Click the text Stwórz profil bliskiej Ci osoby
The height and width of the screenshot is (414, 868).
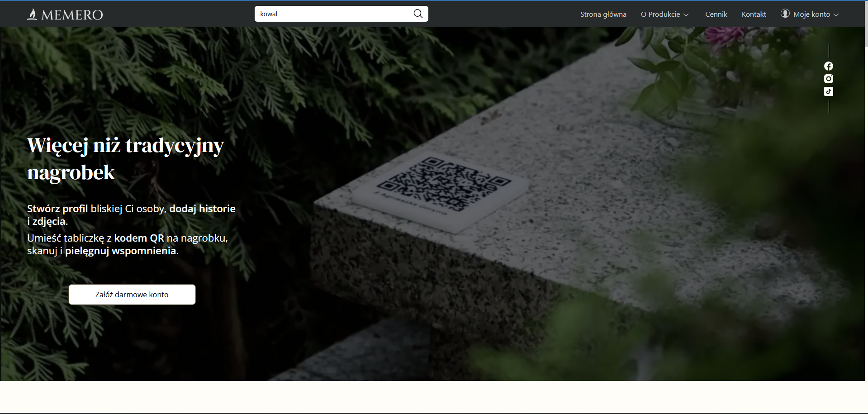click(x=96, y=209)
